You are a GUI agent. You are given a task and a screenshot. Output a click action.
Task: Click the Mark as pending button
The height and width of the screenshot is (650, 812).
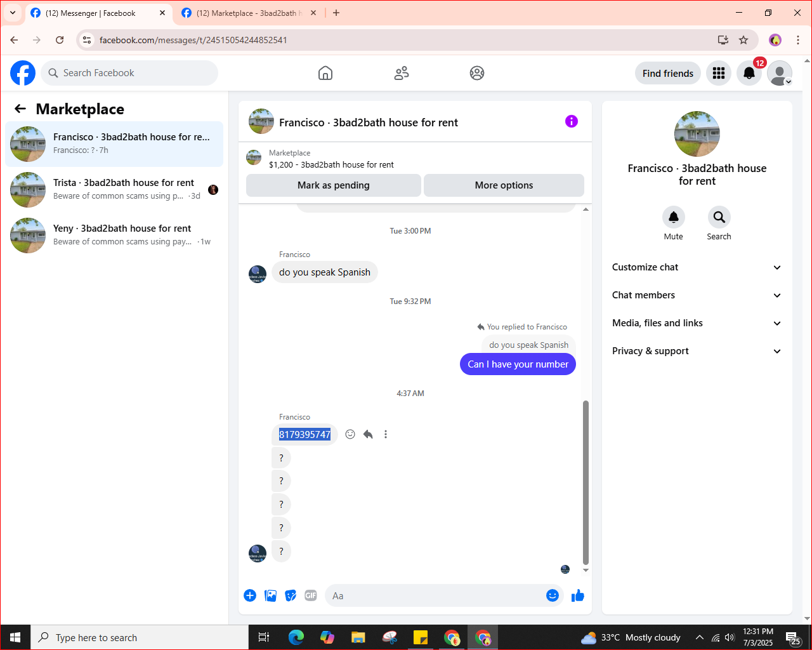pos(334,185)
